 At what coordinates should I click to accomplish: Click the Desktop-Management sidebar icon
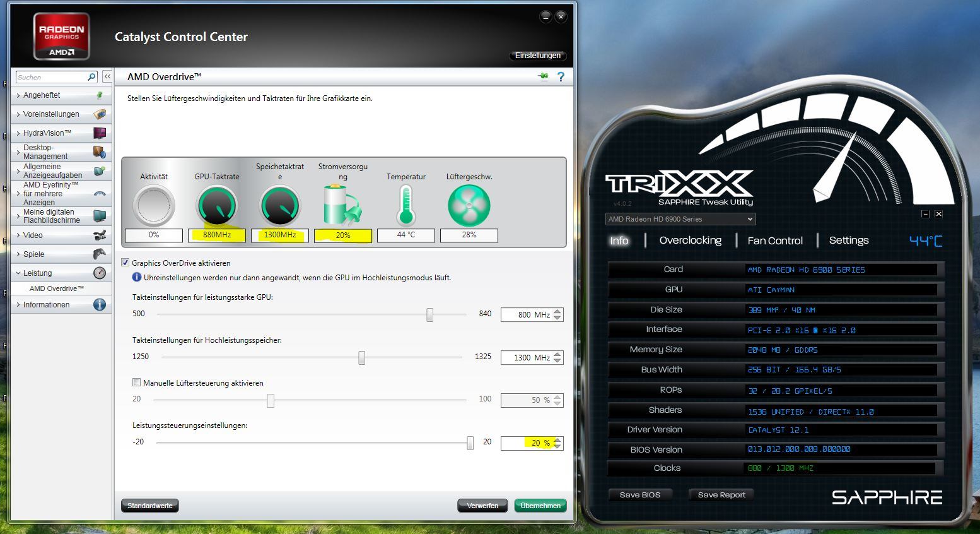coord(100,152)
